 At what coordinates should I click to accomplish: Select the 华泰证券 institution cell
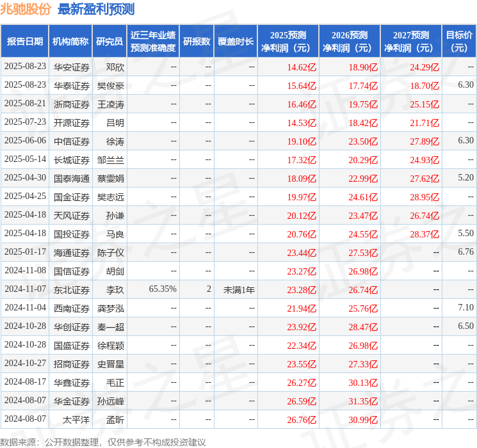click(72, 86)
